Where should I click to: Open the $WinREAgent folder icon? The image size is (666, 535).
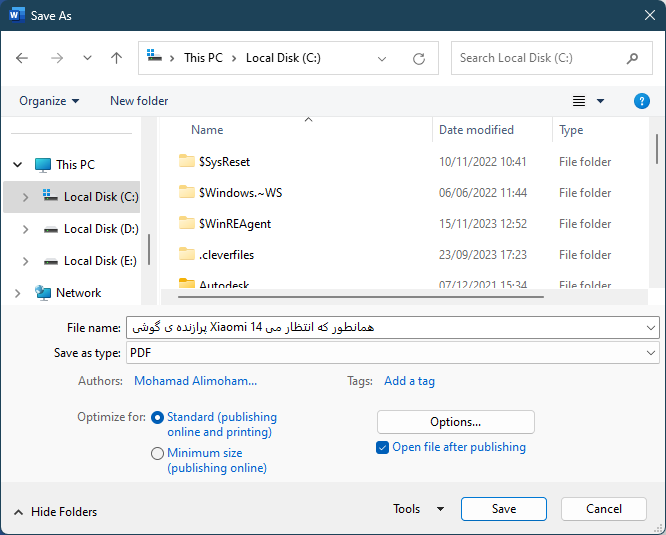pyautogui.click(x=186, y=223)
